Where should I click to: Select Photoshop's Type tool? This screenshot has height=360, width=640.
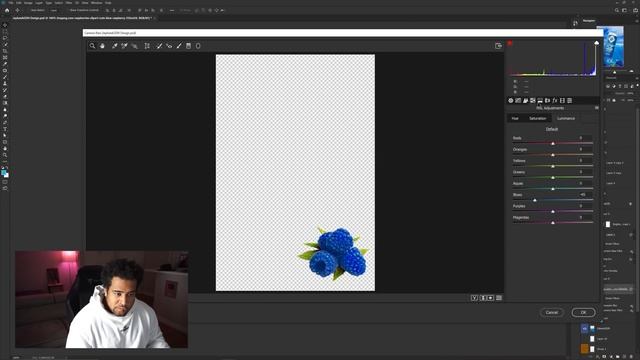(x=5, y=129)
